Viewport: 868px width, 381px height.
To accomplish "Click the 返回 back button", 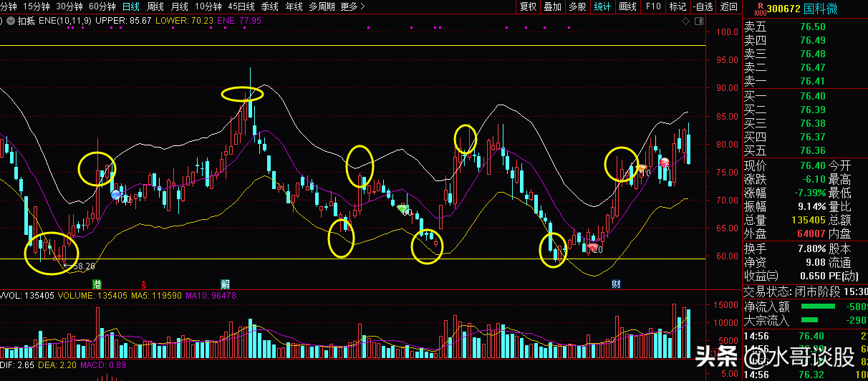I will point(728,6).
